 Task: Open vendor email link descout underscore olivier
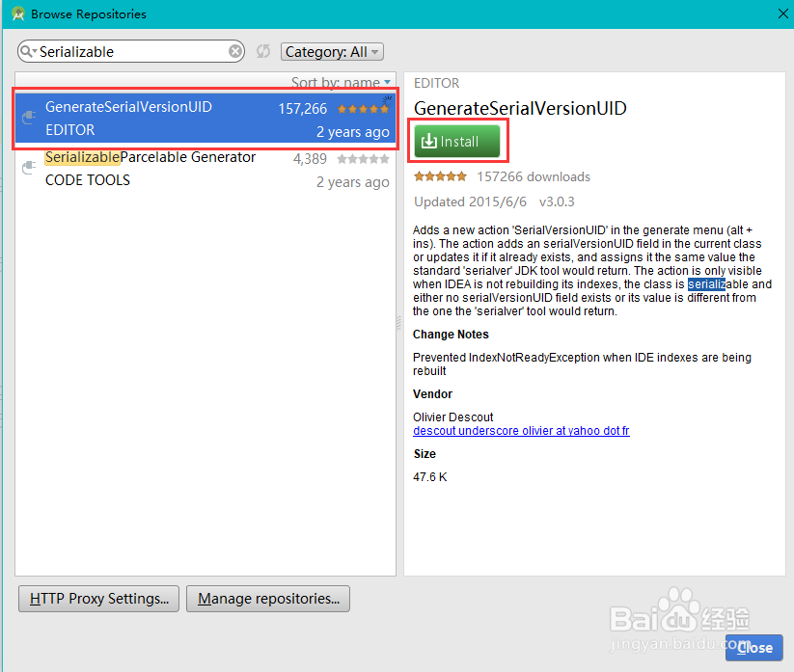tap(521, 431)
